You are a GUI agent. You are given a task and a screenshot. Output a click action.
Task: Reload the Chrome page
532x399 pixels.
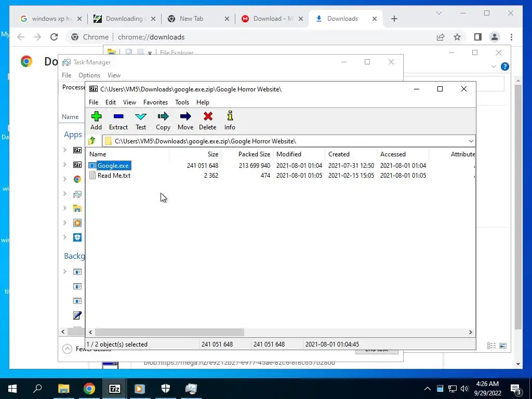pyautogui.click(x=54, y=37)
